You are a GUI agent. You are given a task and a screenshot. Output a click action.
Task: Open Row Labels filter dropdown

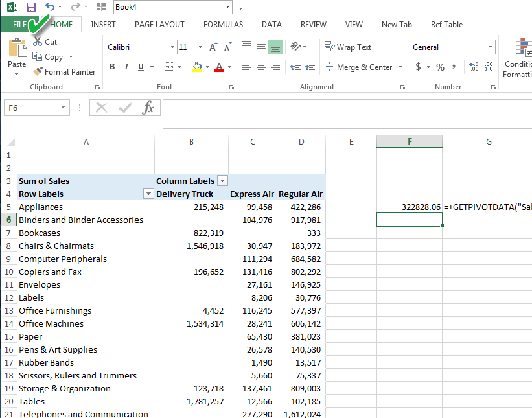pyautogui.click(x=148, y=194)
